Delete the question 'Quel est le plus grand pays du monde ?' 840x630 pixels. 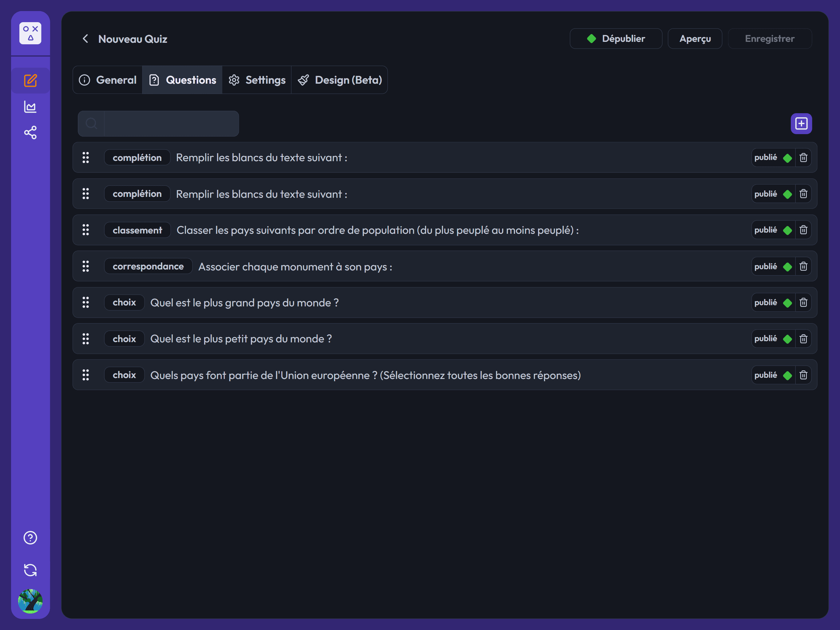pyautogui.click(x=803, y=302)
